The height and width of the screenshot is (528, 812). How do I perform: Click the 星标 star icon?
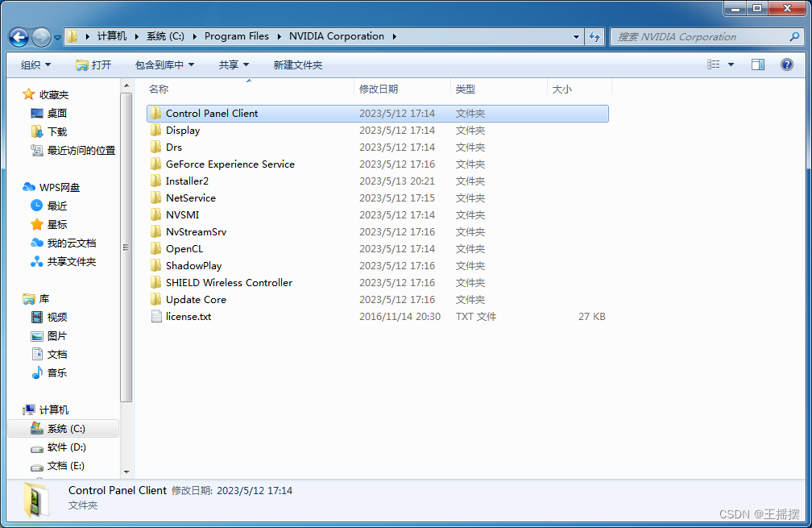point(37,224)
